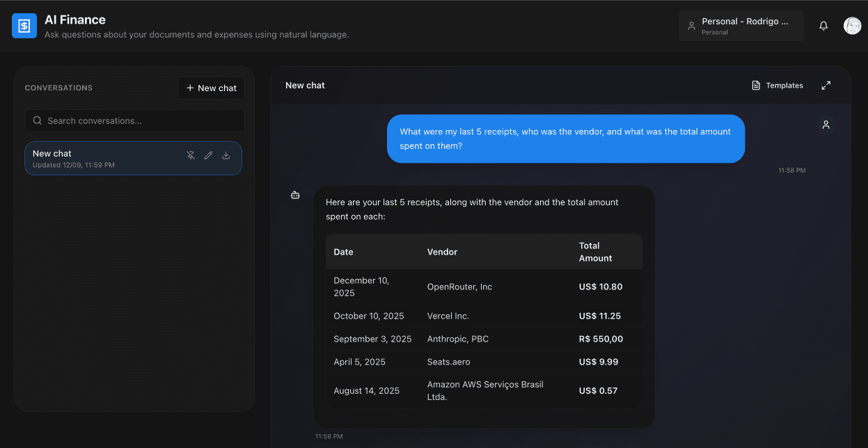The image size is (868, 448).
Task: Open the Templates panel
Action: tap(783, 85)
